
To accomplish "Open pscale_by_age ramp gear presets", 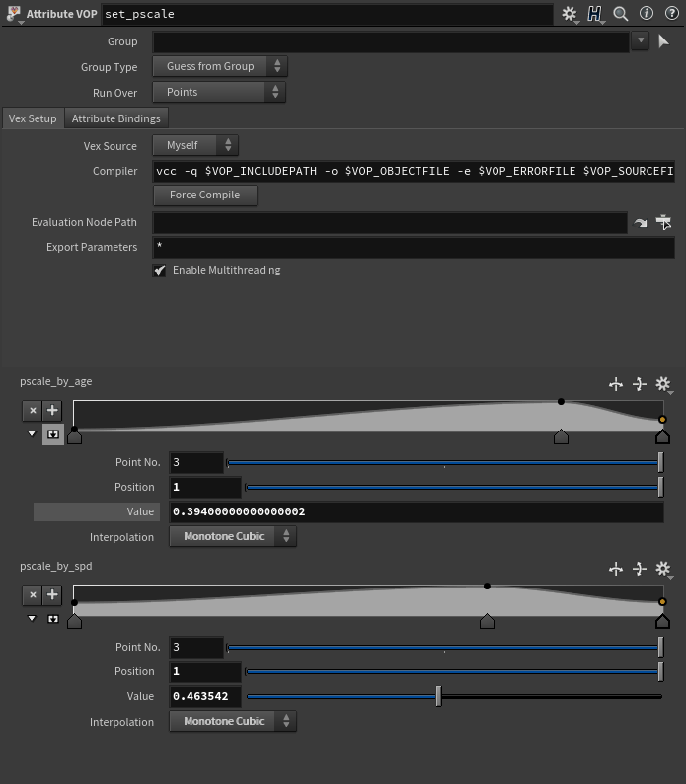I will 663,384.
